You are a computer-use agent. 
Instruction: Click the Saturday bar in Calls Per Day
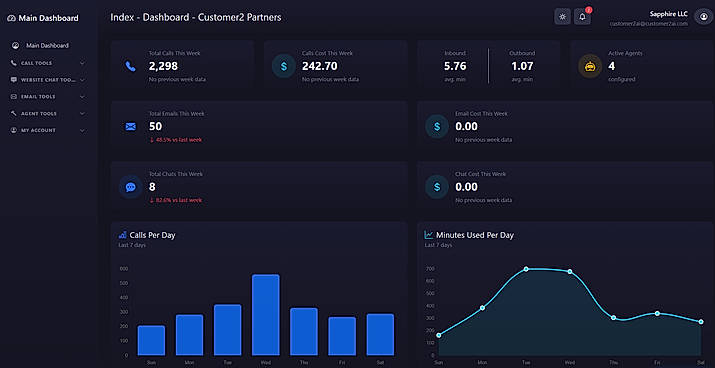(x=380, y=334)
